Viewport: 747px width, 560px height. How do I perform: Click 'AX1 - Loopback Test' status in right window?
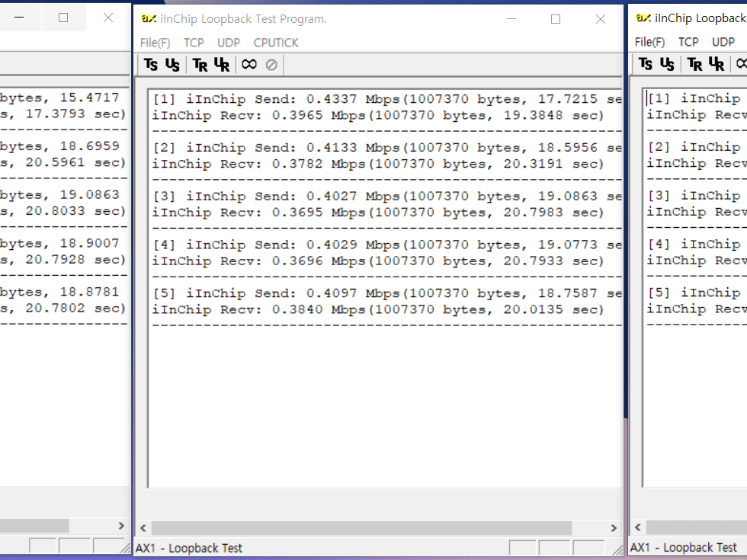click(684, 548)
